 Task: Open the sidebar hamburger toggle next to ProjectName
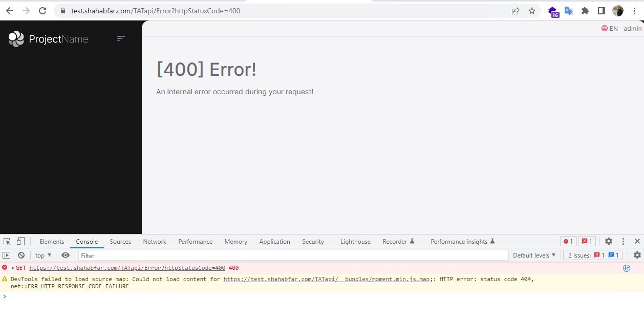[x=121, y=38]
